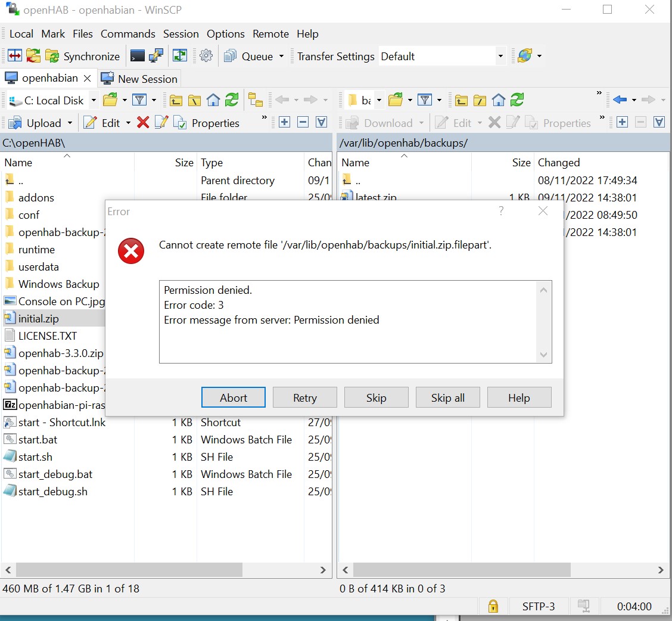Screen dimensions: 672x621
Task: Select the LICENSE.TXT file
Action: [x=48, y=336]
